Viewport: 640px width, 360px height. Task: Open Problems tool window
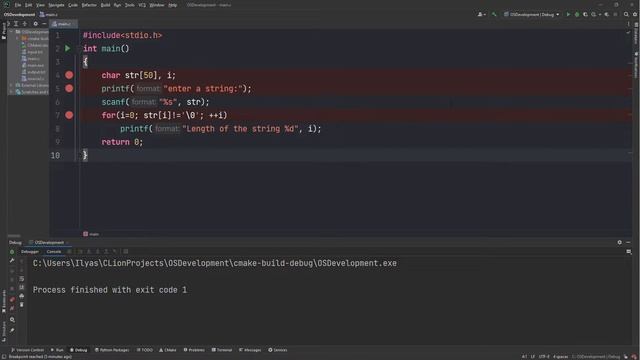194,350
